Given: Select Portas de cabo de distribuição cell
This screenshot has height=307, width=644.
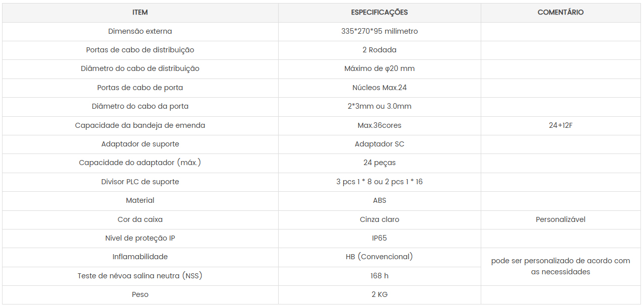Looking at the screenshot, I should pos(140,50).
